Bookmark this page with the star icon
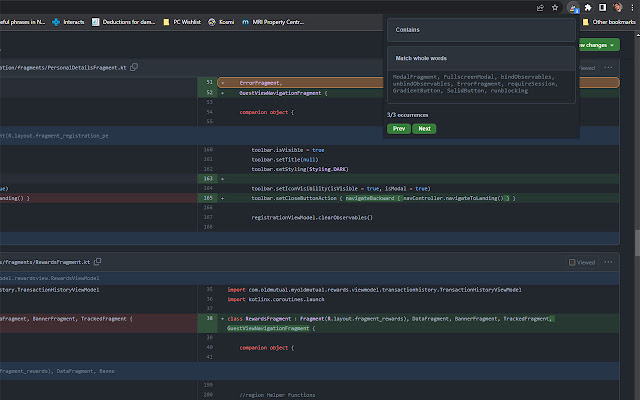The height and width of the screenshot is (400, 640). pos(555,8)
